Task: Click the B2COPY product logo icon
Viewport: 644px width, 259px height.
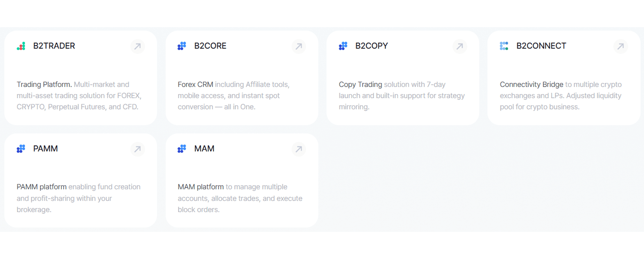Action: click(343, 46)
